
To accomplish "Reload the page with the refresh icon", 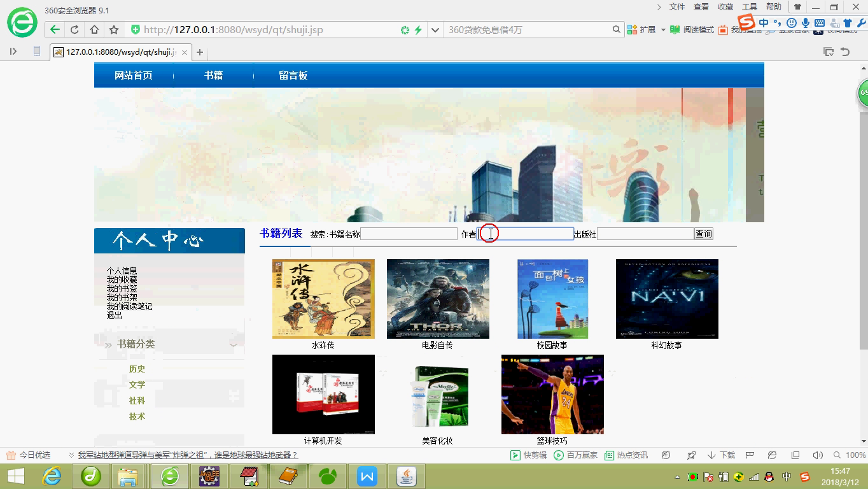I will point(74,29).
